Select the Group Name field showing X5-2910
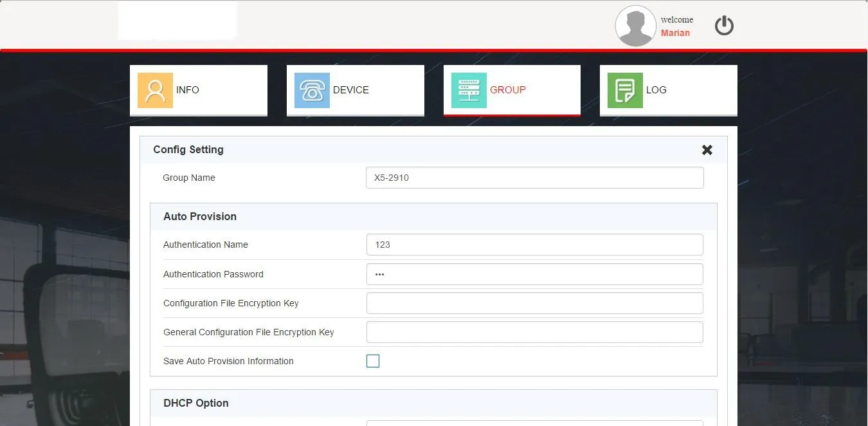 tap(535, 178)
